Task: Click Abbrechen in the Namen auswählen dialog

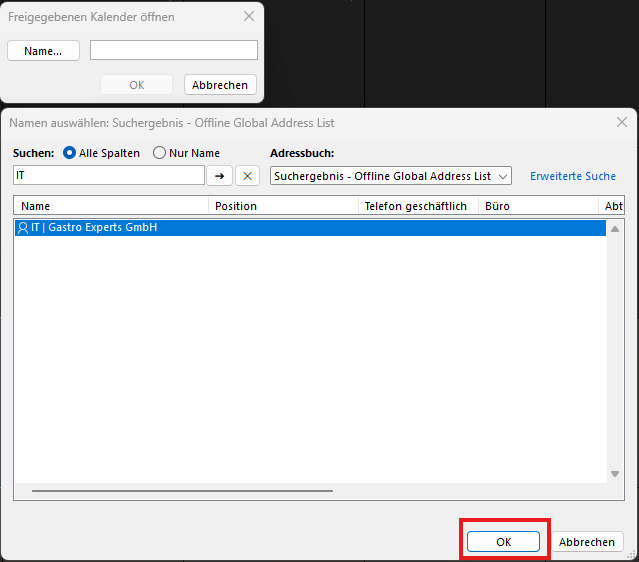Action: point(587,541)
